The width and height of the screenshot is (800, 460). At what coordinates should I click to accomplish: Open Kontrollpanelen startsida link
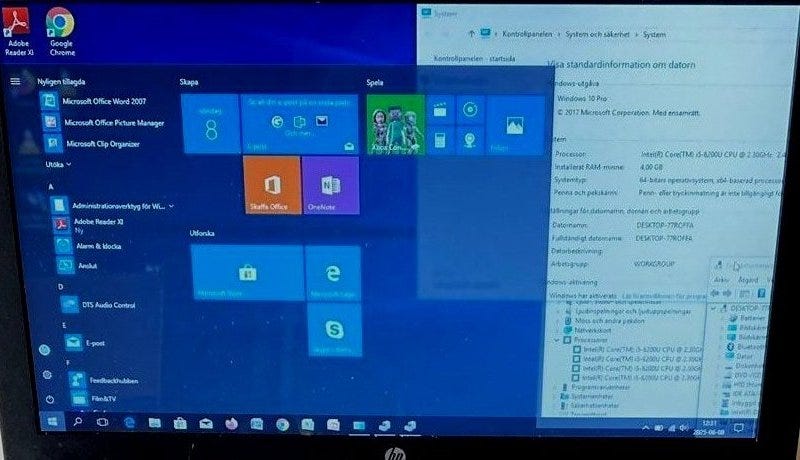pos(474,59)
